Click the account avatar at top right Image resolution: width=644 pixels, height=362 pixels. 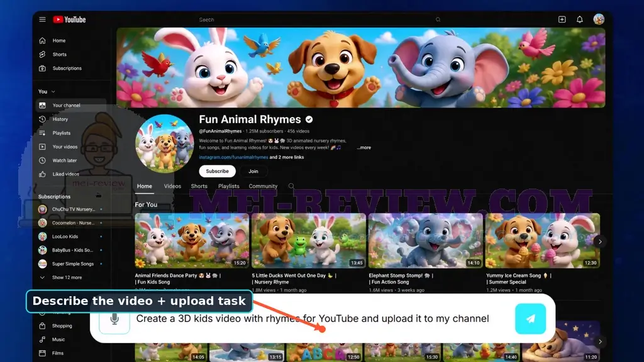(x=599, y=19)
